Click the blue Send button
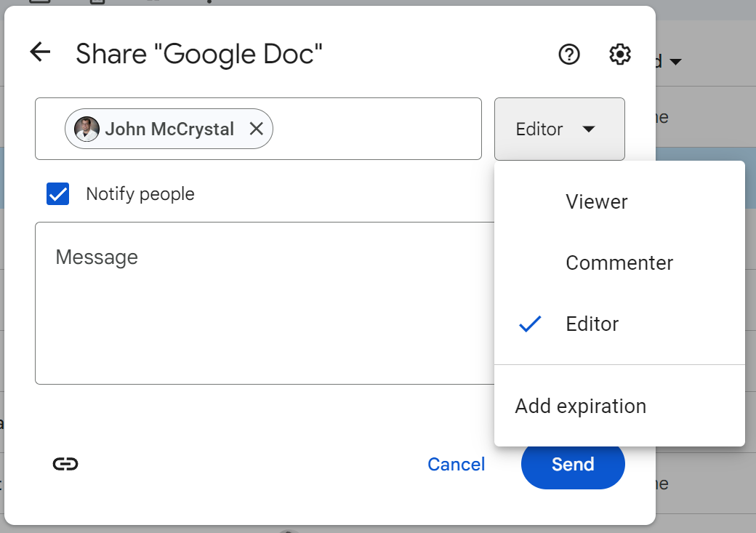The width and height of the screenshot is (756, 533). [x=573, y=465]
